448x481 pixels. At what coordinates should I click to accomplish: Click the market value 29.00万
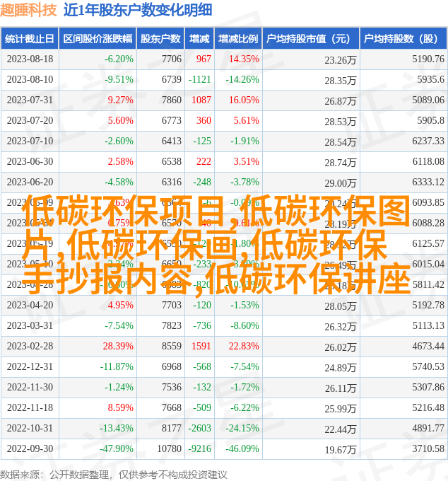(x=340, y=183)
